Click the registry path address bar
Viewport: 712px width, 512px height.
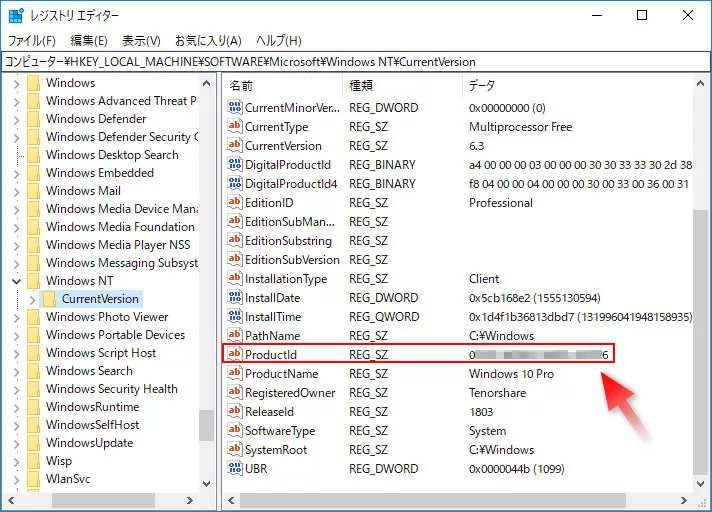(x=356, y=62)
